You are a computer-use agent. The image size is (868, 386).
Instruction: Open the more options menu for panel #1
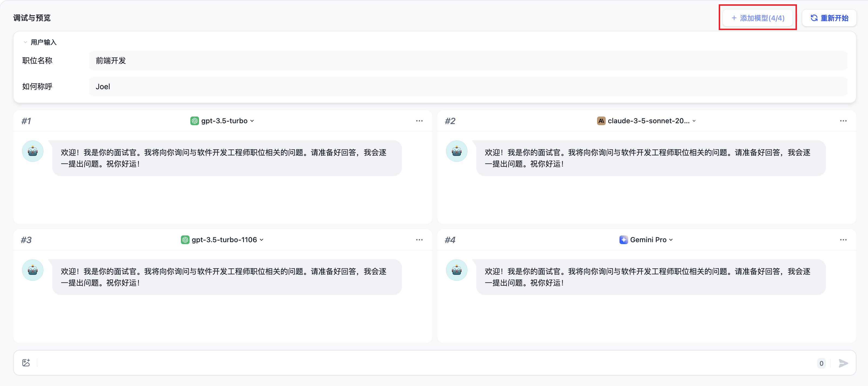pos(419,121)
